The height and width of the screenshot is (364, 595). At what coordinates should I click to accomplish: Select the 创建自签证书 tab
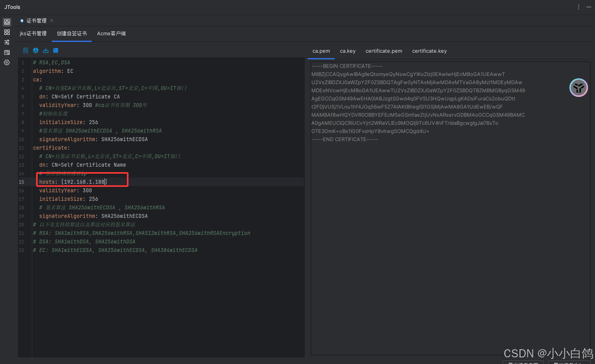coord(72,34)
